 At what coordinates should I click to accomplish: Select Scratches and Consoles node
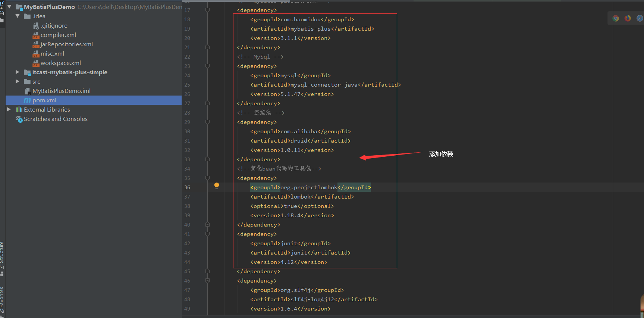(56, 119)
